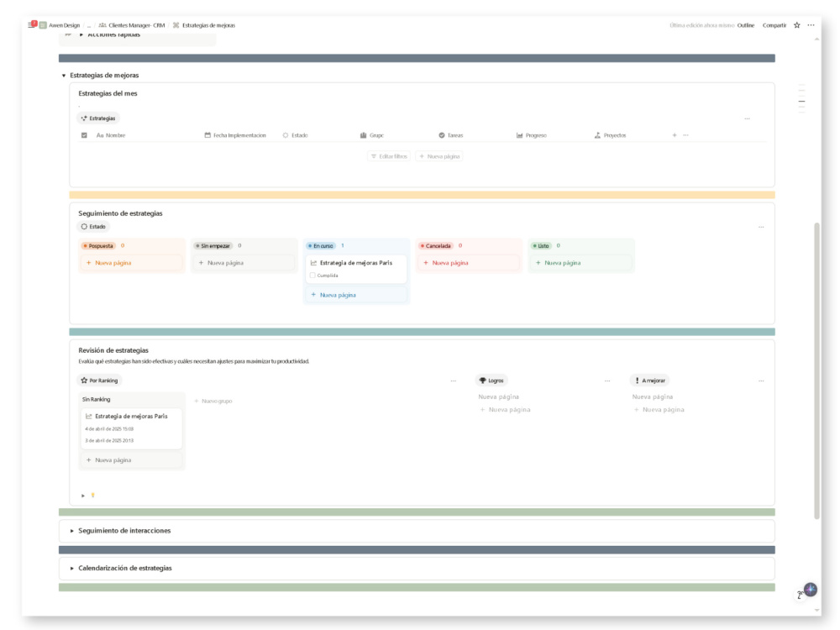Add Nueva página in Sin Ranking group
This screenshot has height=630, width=840.
click(132, 460)
